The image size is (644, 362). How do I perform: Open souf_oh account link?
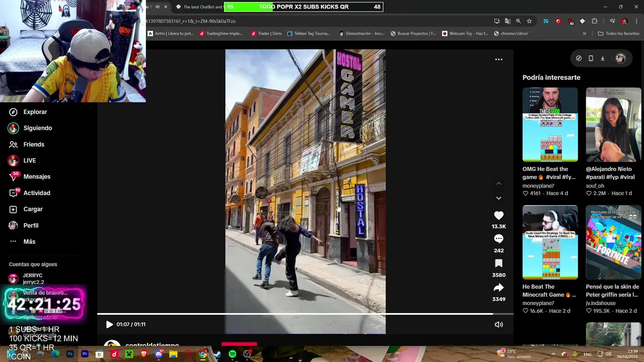coord(595,186)
